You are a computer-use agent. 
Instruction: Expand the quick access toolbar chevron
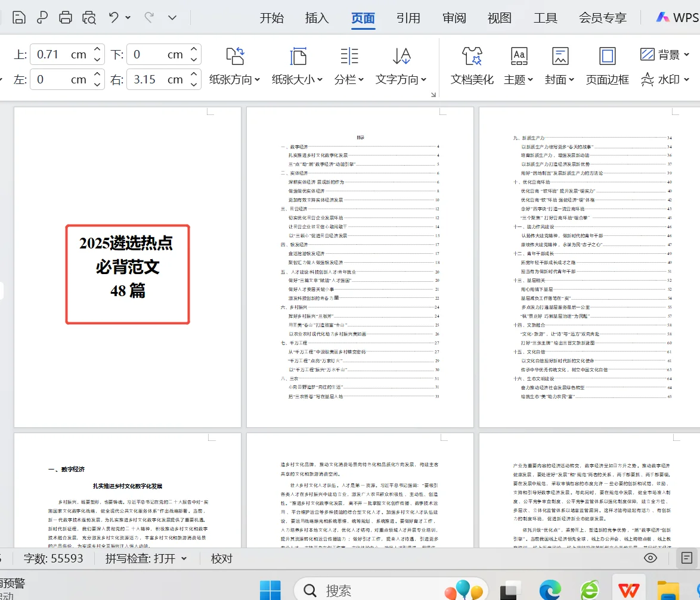tap(172, 18)
